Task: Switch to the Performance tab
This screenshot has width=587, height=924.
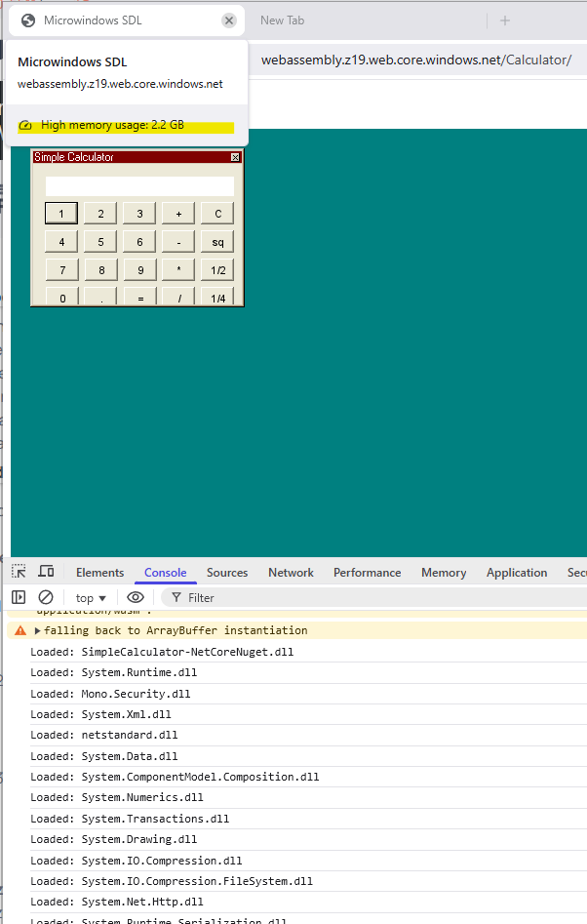Action: click(x=368, y=573)
